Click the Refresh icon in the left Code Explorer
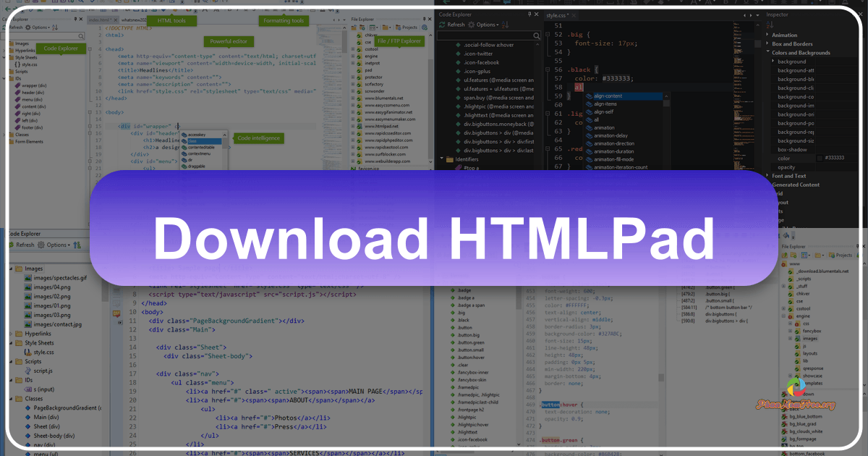Screen dimensions: 868x456 click(5, 28)
